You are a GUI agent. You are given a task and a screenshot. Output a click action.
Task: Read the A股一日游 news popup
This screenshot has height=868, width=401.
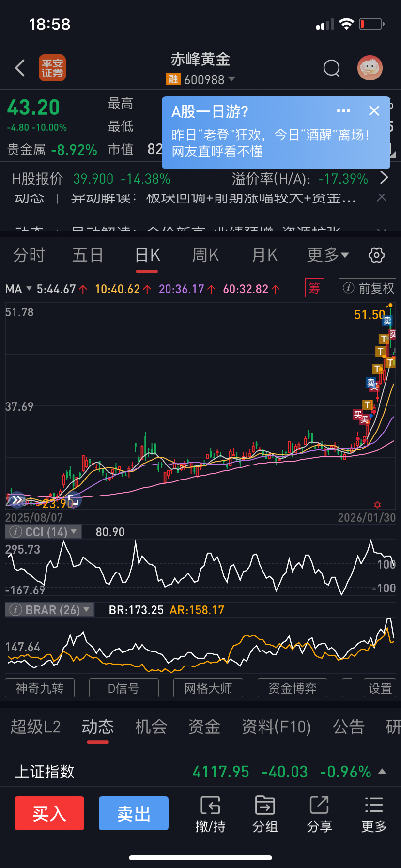coord(276,132)
